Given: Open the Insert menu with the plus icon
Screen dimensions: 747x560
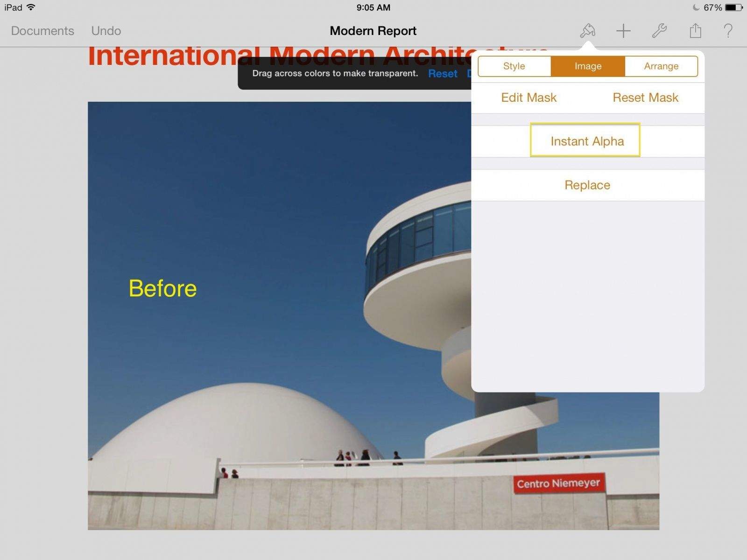Looking at the screenshot, I should point(623,31).
